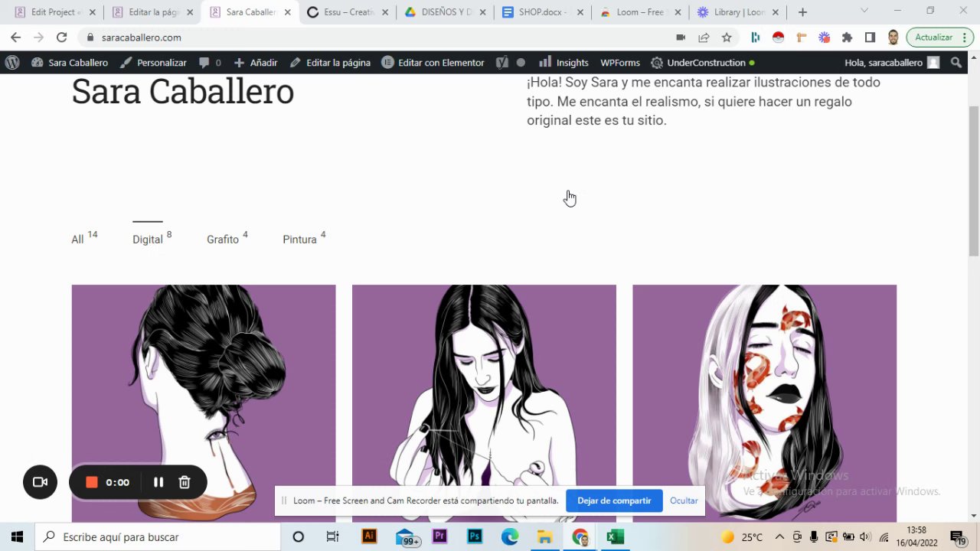
Task: Click the admin bar search magnifier
Action: [x=956, y=63]
